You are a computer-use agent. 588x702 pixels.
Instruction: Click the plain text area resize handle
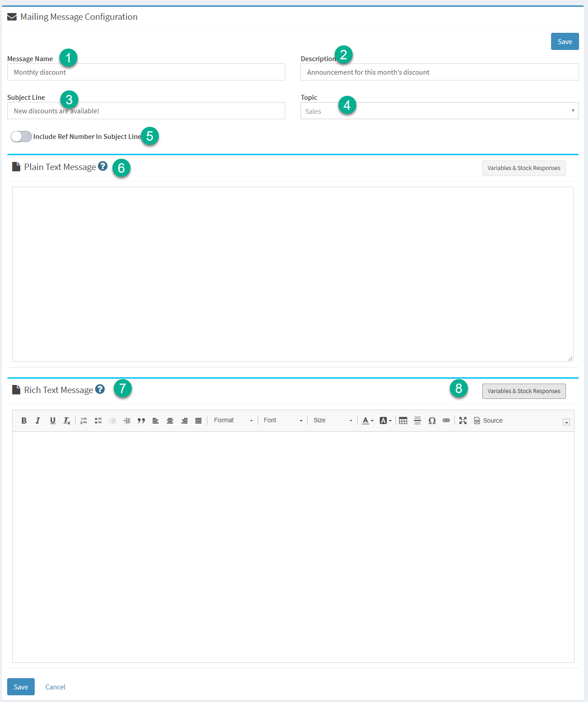click(570, 358)
